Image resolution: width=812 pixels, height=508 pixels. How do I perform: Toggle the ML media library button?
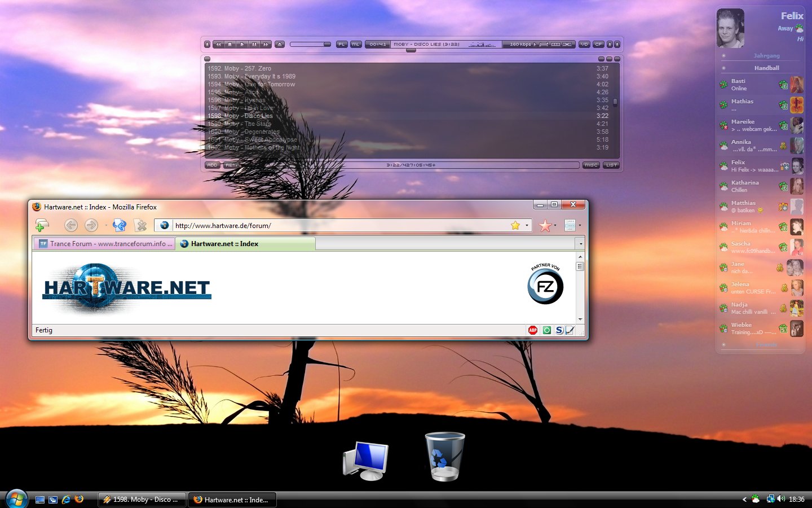pos(356,44)
